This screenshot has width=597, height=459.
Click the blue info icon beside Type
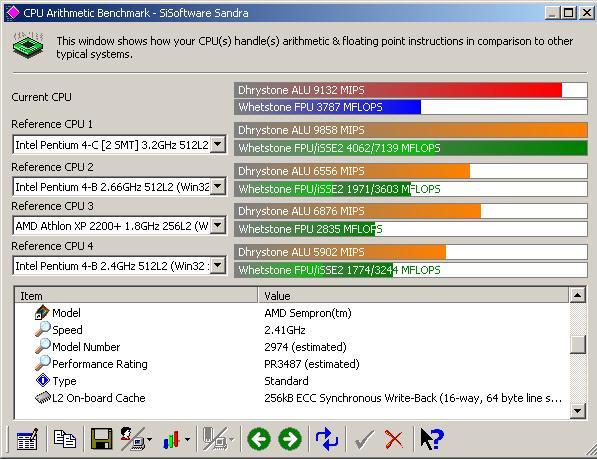pyautogui.click(x=43, y=380)
